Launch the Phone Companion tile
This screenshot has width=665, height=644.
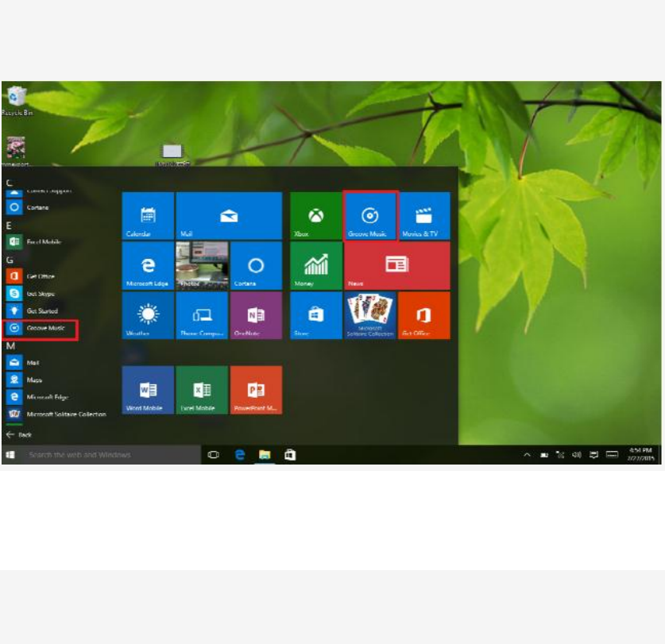click(202, 315)
